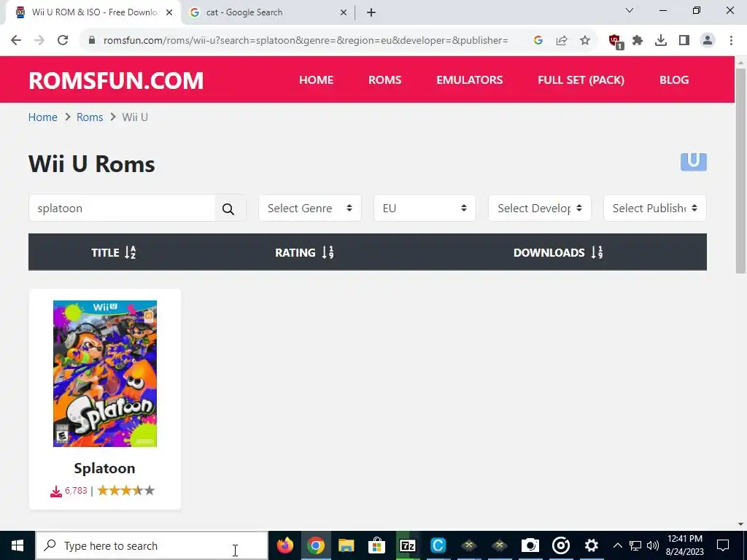Click the ROMSFUN.COM site logo
Viewport: 747px width, 560px height.
coord(116,80)
